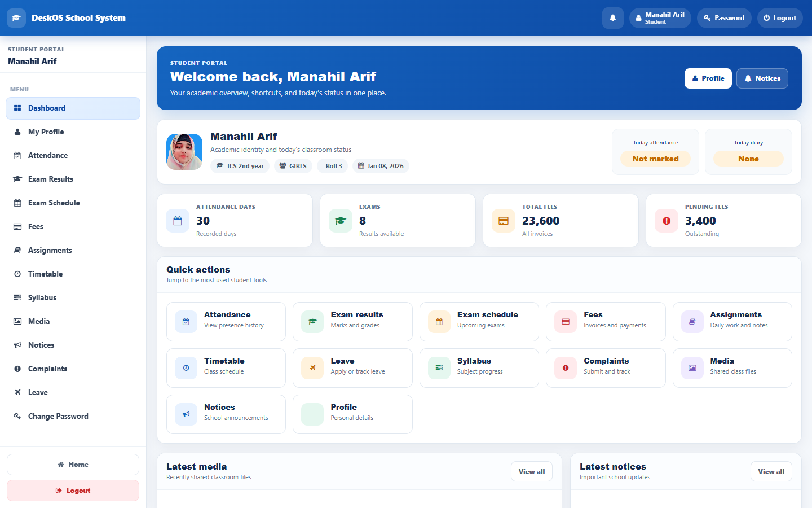Click the 'None' today diary status

coord(748,159)
